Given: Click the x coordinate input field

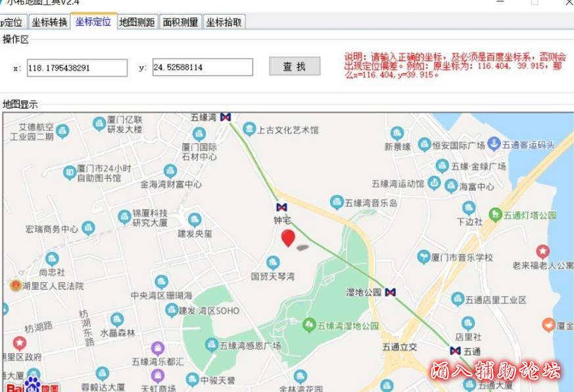Looking at the screenshot, I should click(77, 68).
